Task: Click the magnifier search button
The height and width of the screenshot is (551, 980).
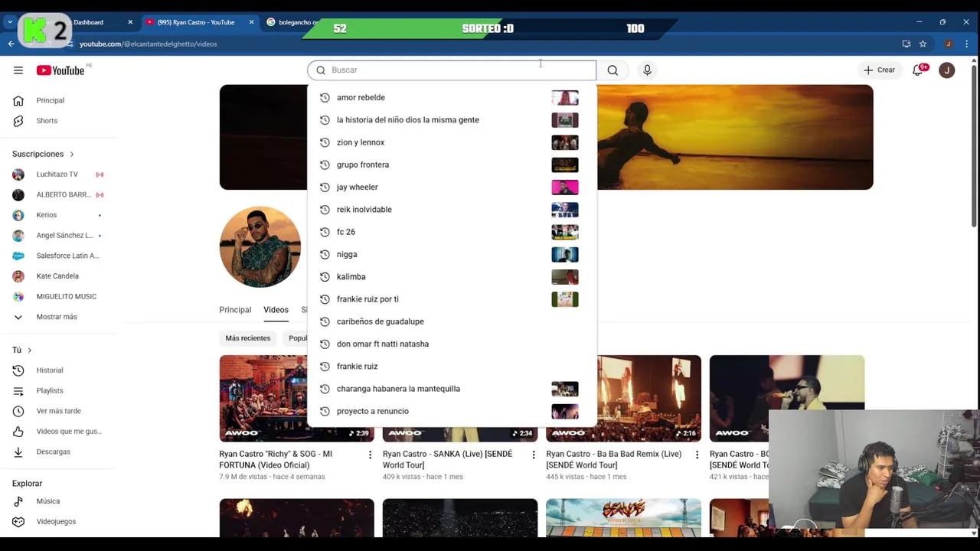Action: tap(612, 70)
